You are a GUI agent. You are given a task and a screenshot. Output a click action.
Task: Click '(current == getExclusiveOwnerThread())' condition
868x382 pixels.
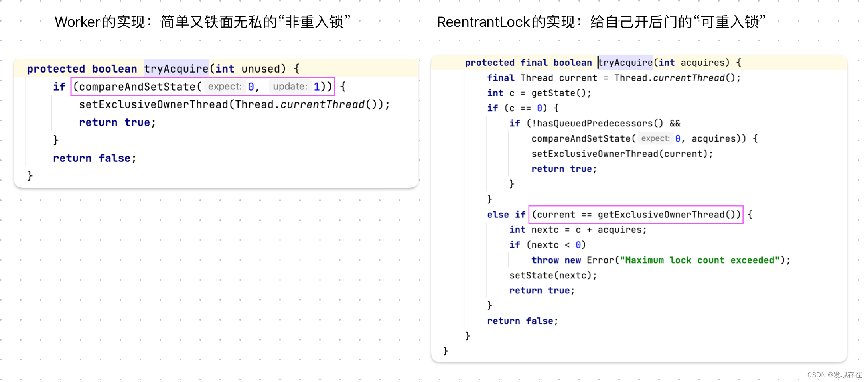636,215
